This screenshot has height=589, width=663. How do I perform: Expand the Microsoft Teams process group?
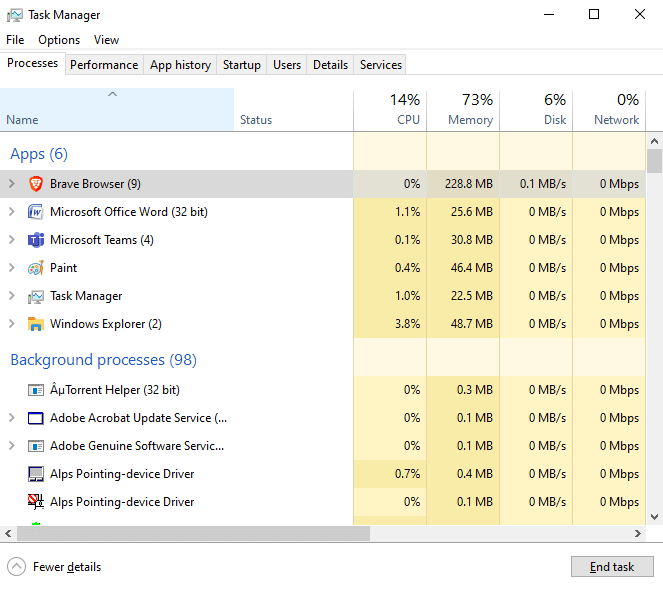click(x=12, y=240)
